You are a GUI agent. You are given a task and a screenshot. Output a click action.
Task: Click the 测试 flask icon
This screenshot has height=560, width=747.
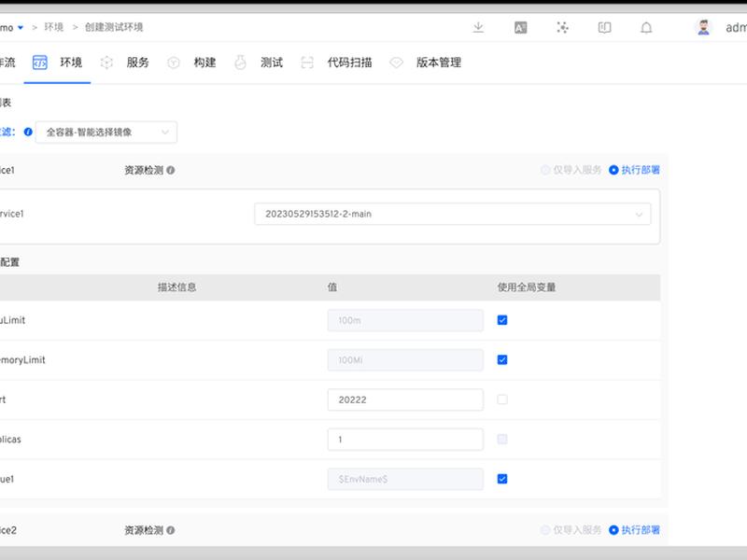click(240, 63)
